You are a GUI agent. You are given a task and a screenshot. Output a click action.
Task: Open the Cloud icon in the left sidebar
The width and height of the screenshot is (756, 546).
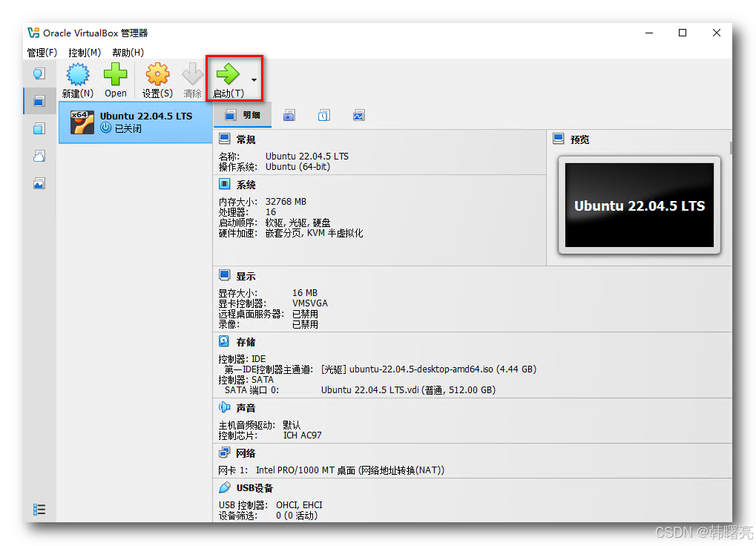click(x=39, y=156)
